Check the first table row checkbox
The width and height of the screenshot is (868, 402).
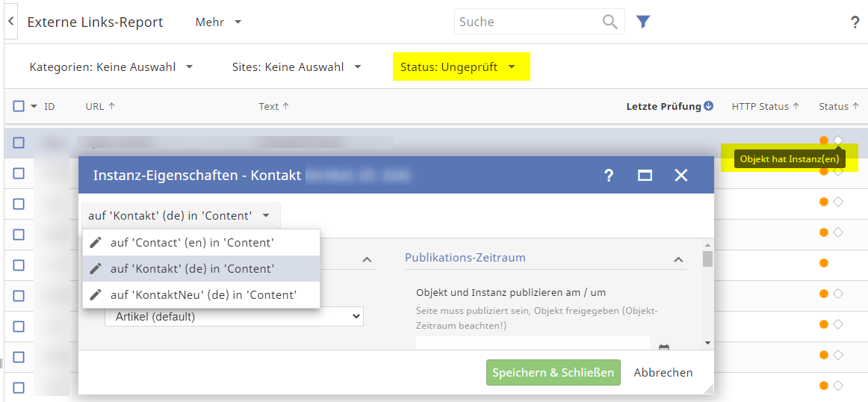coord(19,143)
